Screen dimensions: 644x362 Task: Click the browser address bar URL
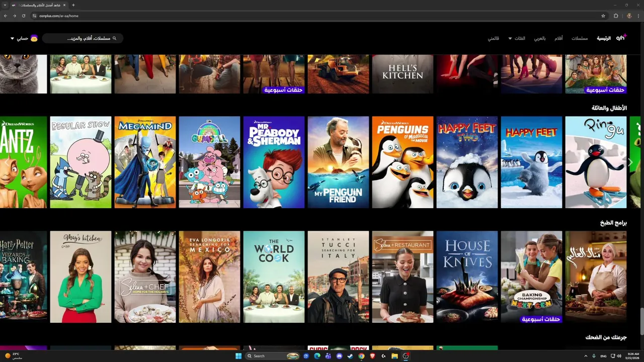[x=59, y=16]
